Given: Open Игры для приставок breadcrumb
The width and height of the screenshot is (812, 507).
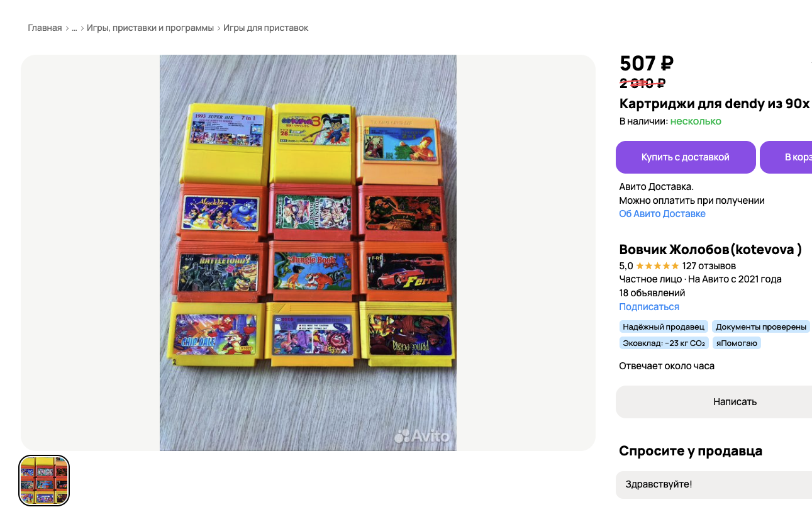Looking at the screenshot, I should [x=266, y=28].
